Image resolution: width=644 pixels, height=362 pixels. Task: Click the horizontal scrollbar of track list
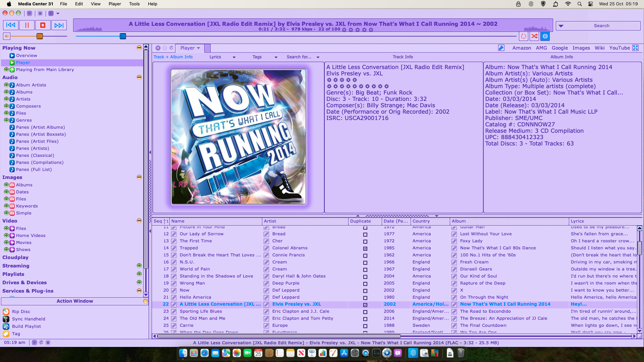point(279,336)
